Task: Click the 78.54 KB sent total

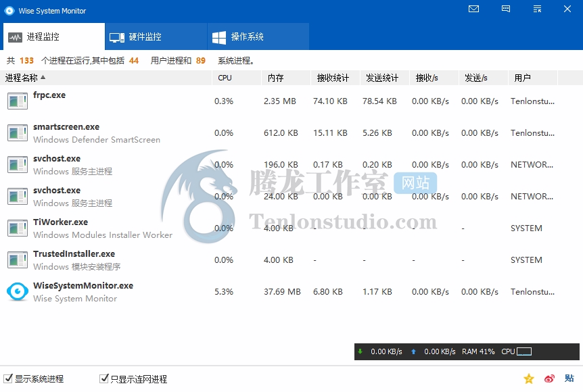Action: (379, 101)
